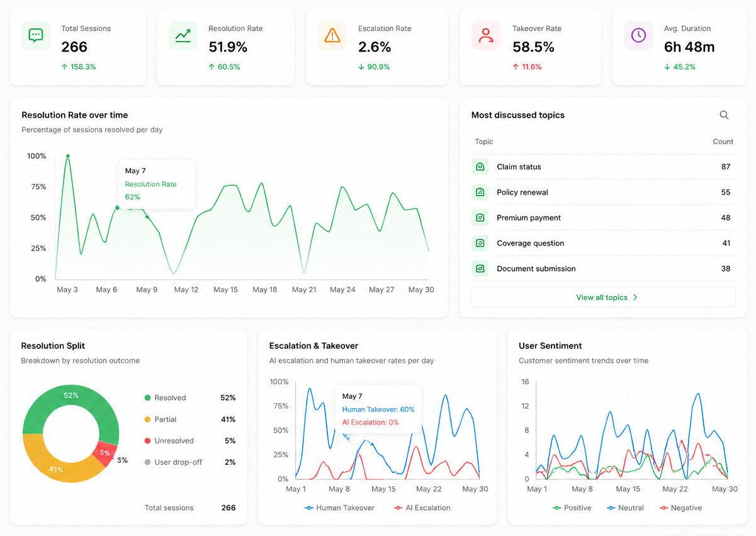Screen dimensions: 756x536
Task: Click the 51.9% Resolution Rate value
Action: click(228, 47)
